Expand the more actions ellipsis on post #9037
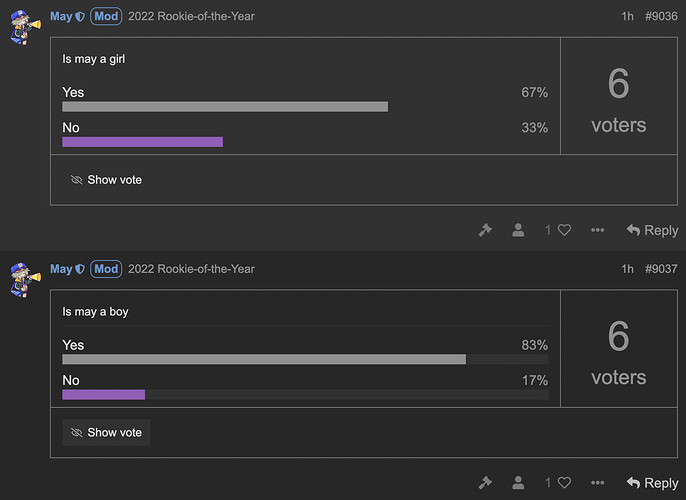 597,483
